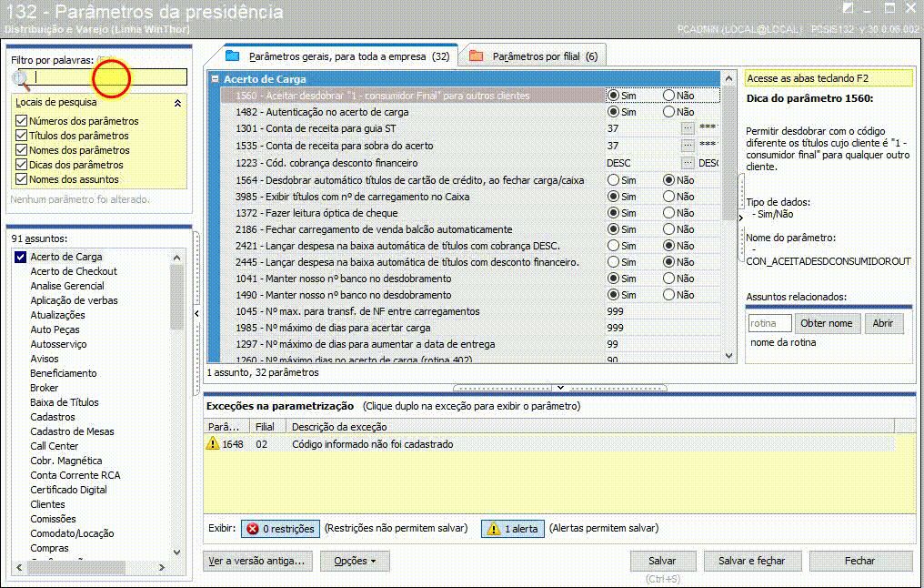Collapse the Acerto de Carga group

point(216,79)
